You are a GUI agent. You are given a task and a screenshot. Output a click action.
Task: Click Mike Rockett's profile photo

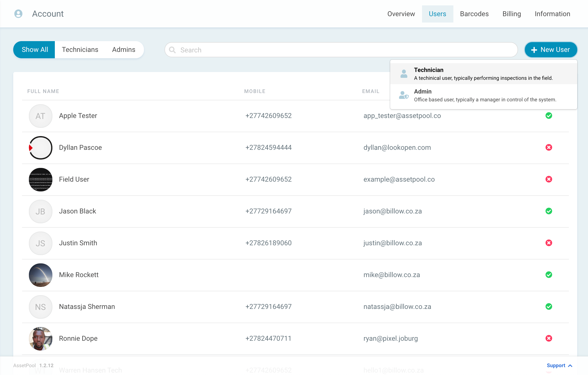click(40, 275)
